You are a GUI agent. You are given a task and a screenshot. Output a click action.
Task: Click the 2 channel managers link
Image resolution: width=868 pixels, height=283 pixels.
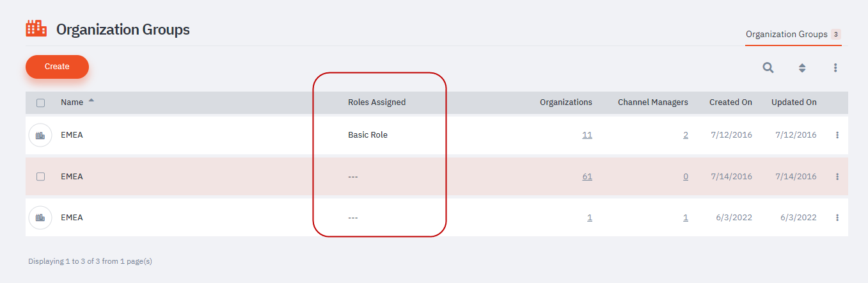(x=686, y=135)
